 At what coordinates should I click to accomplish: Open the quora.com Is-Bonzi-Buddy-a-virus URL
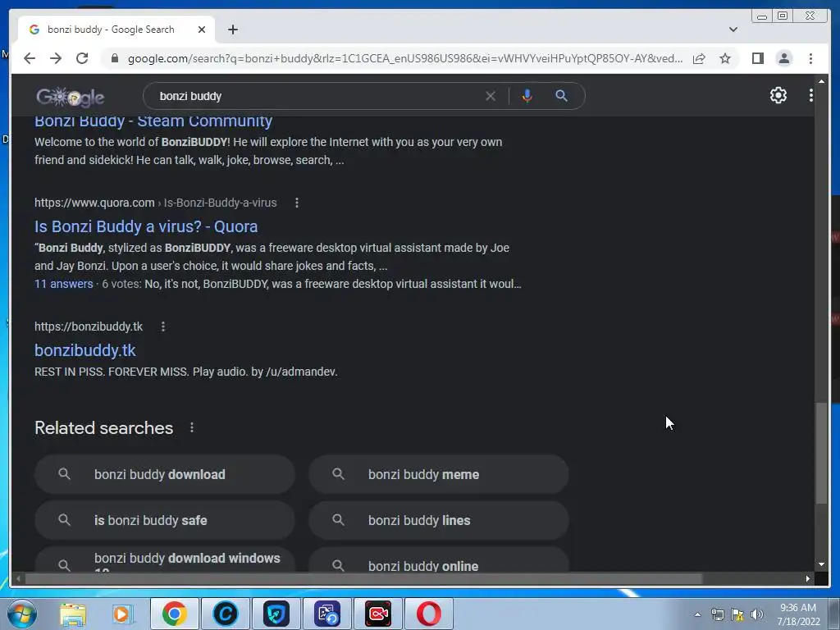155,203
